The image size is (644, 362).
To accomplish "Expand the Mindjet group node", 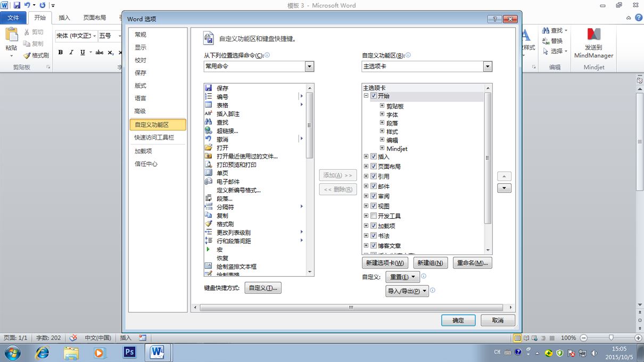I will [382, 149].
